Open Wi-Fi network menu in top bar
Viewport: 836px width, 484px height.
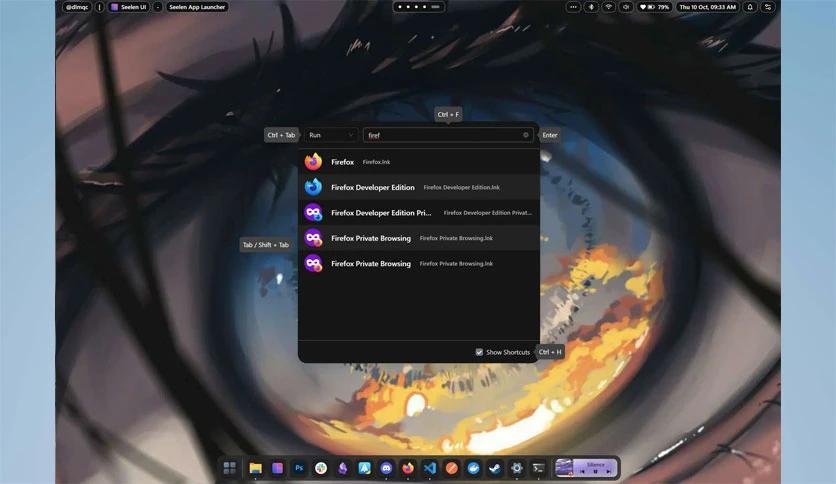608,7
